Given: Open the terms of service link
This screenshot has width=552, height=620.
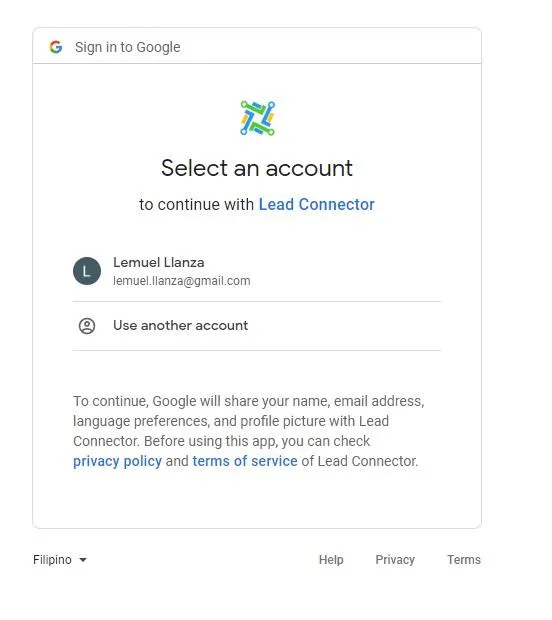Looking at the screenshot, I should tap(245, 461).
